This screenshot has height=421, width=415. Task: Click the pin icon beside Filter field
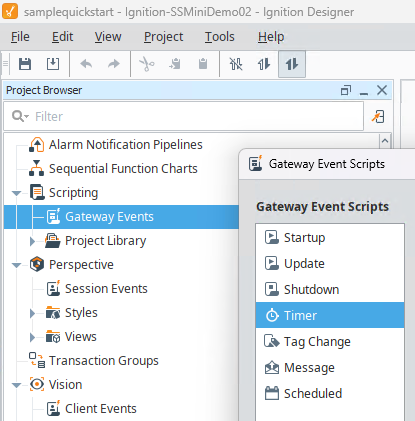click(378, 117)
